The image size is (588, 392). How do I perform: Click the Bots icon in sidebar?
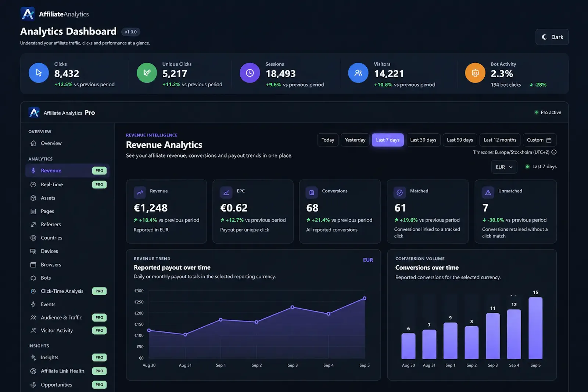coord(33,278)
